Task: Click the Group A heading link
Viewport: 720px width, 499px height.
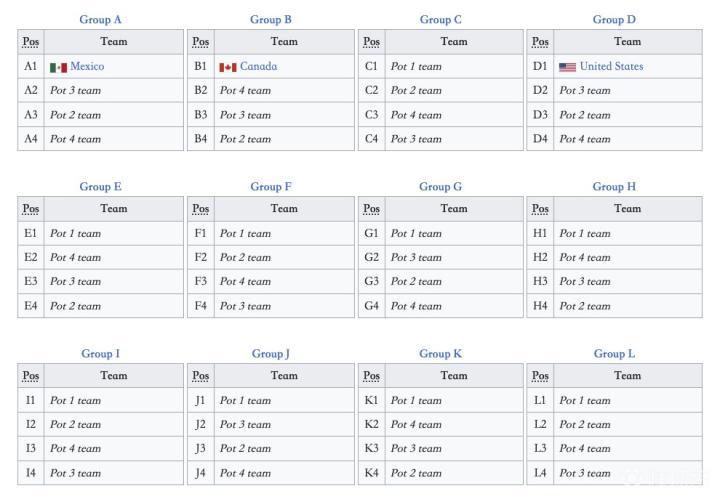Action: click(100, 19)
